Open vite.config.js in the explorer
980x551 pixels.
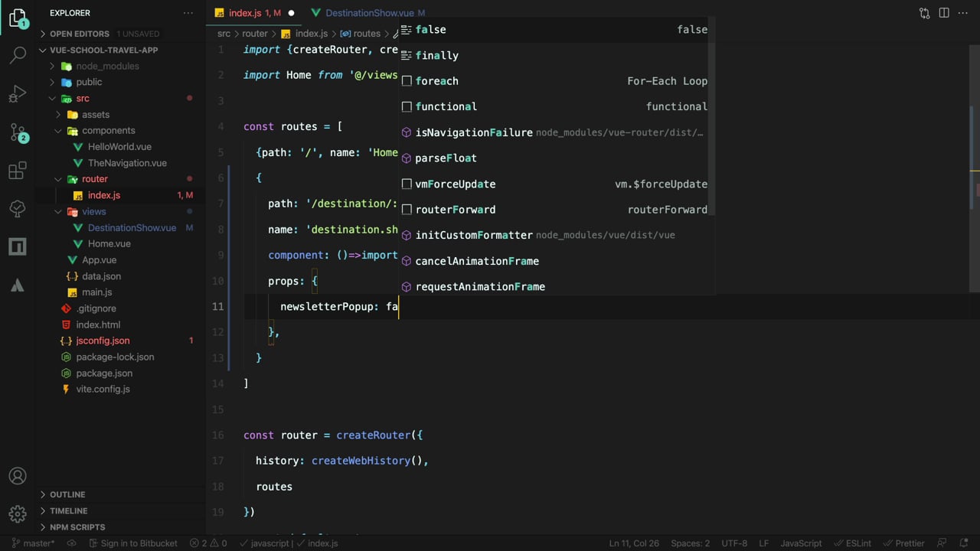pyautogui.click(x=103, y=389)
